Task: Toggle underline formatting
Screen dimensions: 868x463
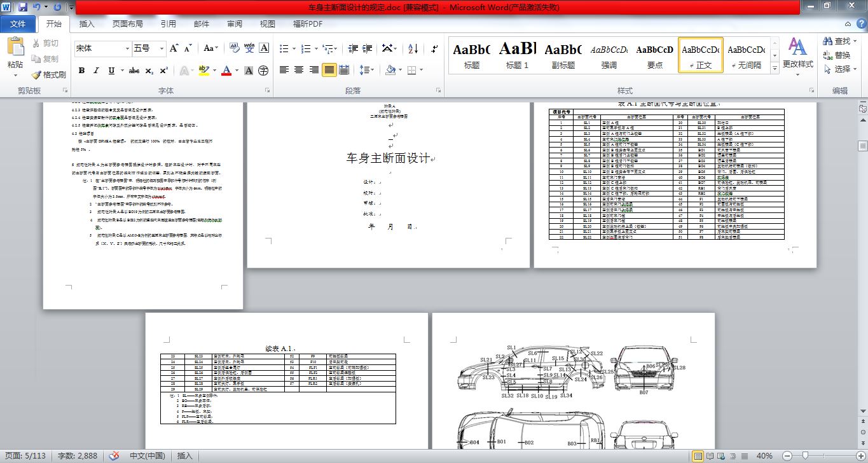Action: point(112,71)
